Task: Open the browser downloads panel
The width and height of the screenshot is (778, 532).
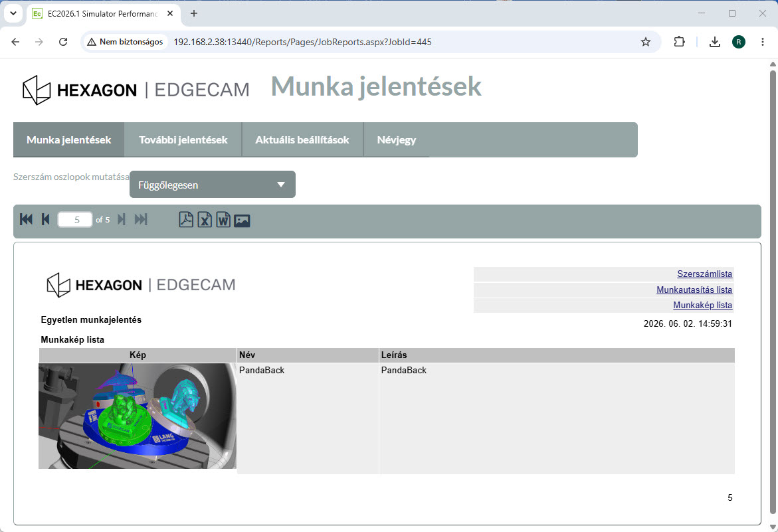Action: 714,42
